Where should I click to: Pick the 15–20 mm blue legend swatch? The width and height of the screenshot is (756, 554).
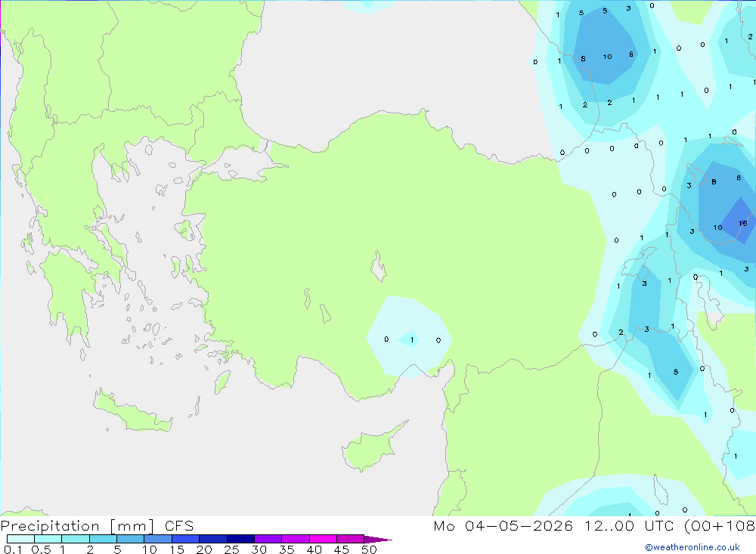click(x=186, y=539)
